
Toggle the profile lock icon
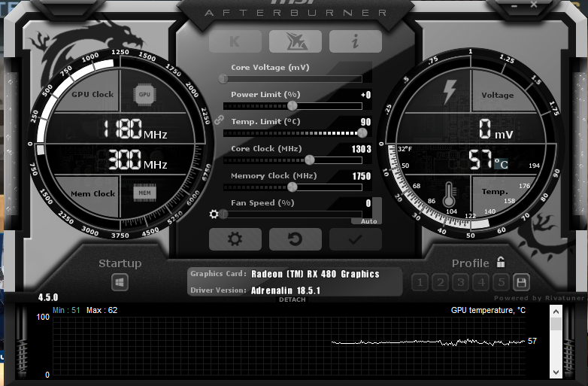pos(501,262)
